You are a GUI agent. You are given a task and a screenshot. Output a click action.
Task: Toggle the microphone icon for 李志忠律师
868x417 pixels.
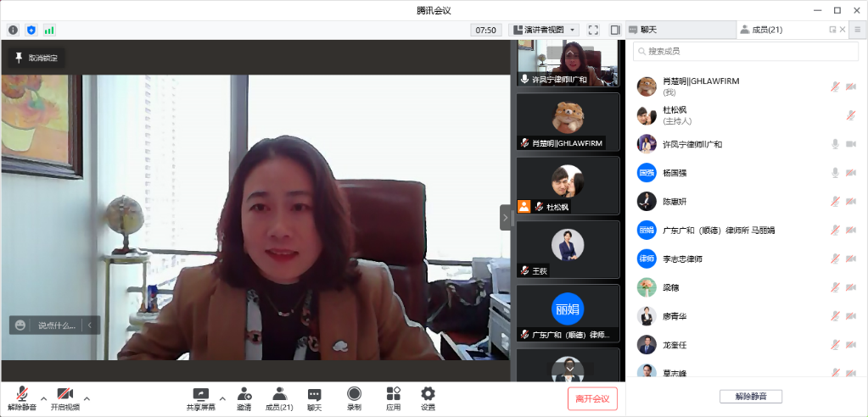[836, 259]
